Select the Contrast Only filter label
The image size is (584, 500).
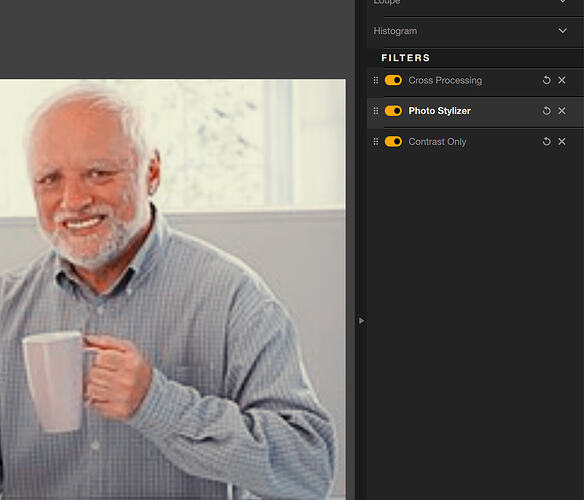(437, 142)
